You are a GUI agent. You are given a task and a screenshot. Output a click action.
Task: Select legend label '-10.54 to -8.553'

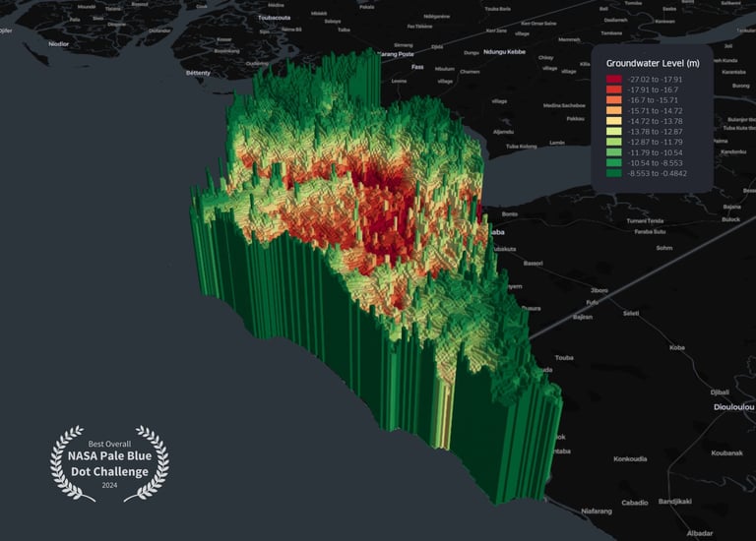655,163
